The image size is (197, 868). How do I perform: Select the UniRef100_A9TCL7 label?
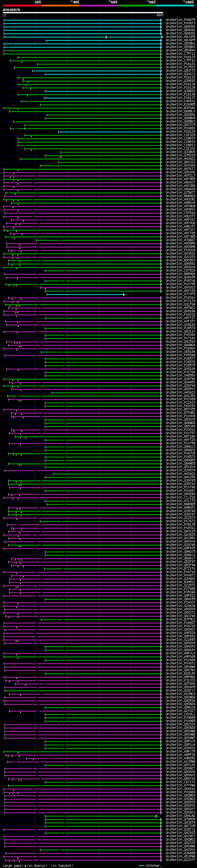(x=180, y=176)
